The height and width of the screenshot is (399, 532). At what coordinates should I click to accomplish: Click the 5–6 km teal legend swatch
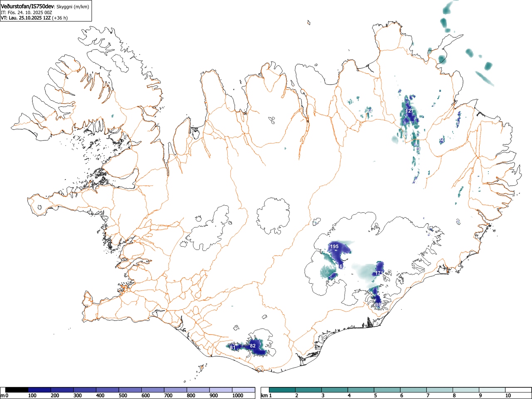click(x=387, y=390)
